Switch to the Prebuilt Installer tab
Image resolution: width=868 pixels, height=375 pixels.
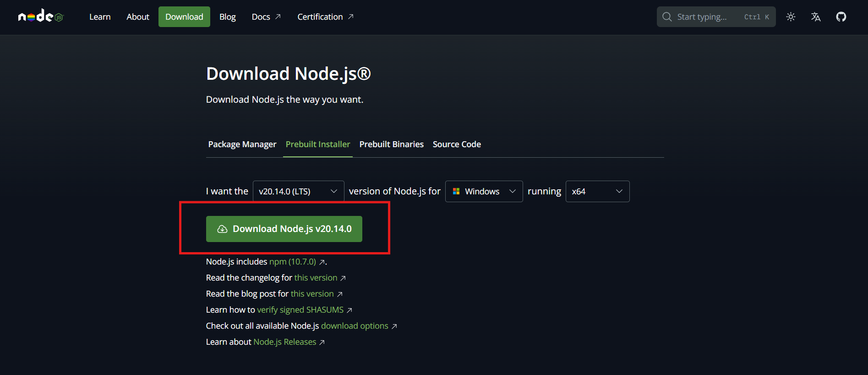pos(318,144)
